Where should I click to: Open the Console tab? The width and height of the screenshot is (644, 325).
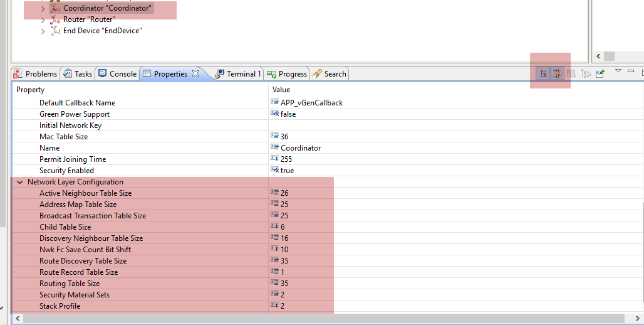[x=118, y=73]
